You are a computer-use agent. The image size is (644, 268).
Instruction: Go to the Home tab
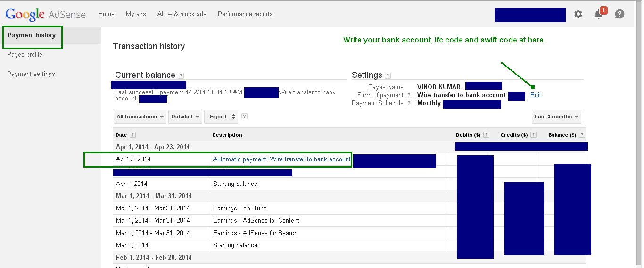click(x=107, y=14)
